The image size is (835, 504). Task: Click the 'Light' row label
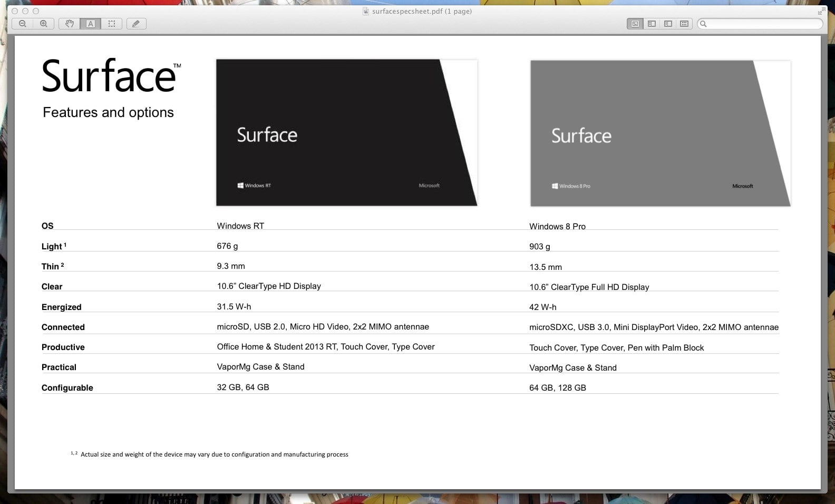point(54,246)
